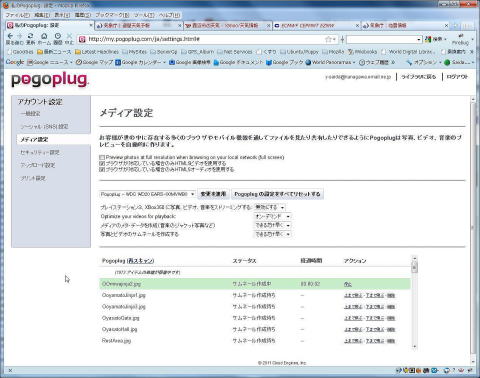This screenshot has height=378, width=480.
Task: Click the 変更を適用 button
Action: click(213, 194)
